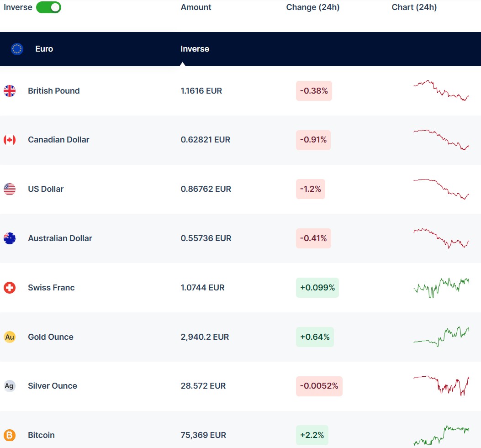Open the Swiss Franc currency link

[x=51, y=288]
